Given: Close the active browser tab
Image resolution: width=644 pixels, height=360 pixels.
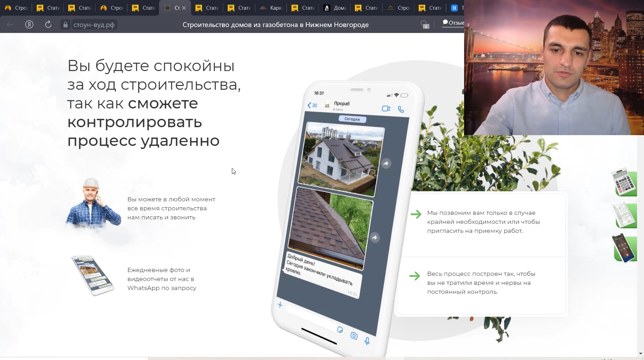Looking at the screenshot, I should tap(184, 8).
